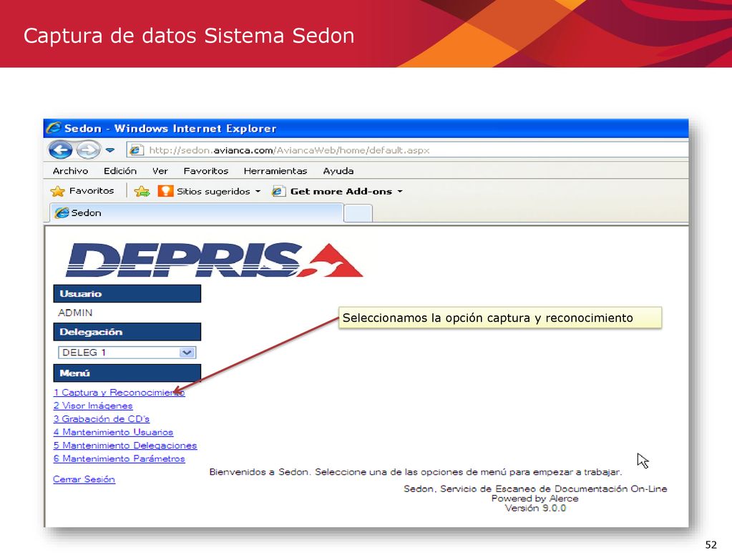Click the add to favorites bar icon
732x560 pixels.
pyautogui.click(x=142, y=192)
